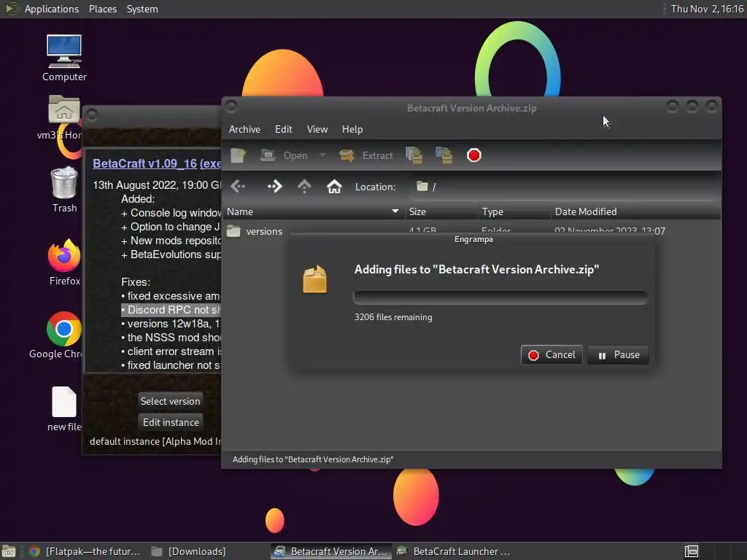Click the new archive toolbar icon

pos(238,155)
